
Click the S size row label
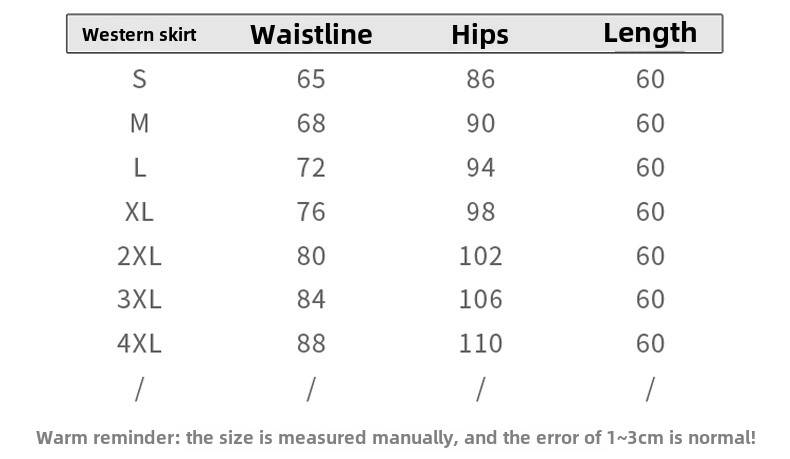click(x=139, y=79)
